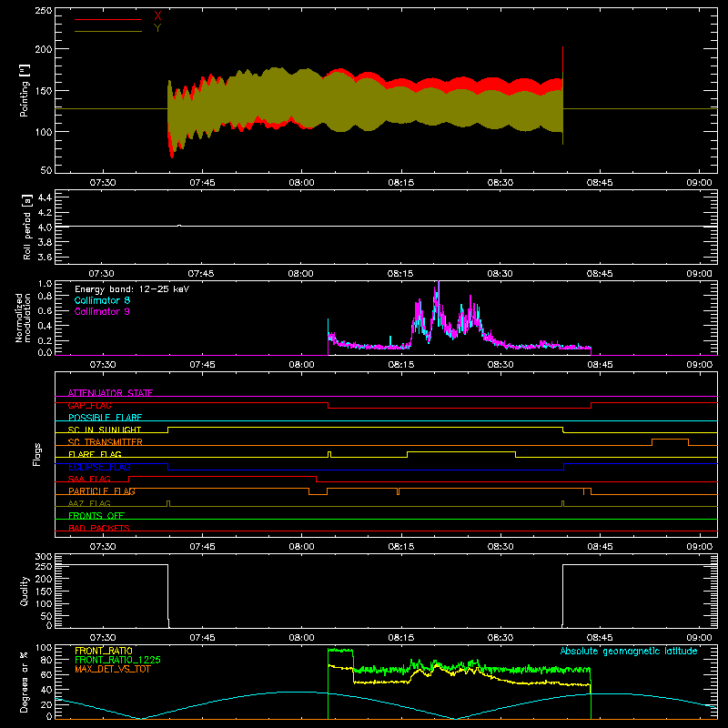
Task: Click the long raised FLARE_FLAG segment
Action: pos(461,451)
